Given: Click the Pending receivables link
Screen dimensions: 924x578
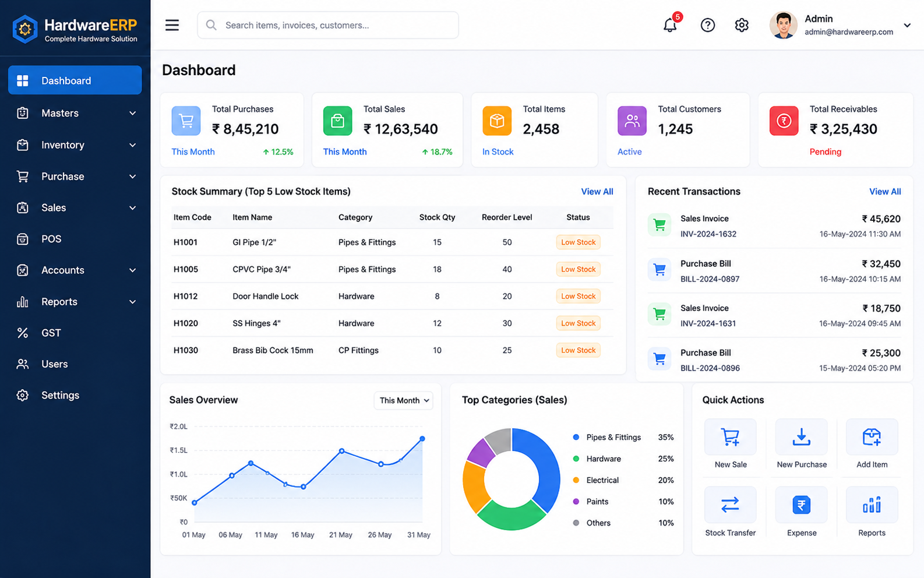Looking at the screenshot, I should coord(826,151).
